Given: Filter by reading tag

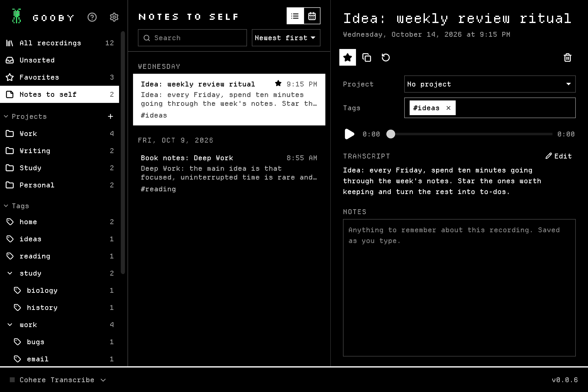Looking at the screenshot, I should coord(60,256).
